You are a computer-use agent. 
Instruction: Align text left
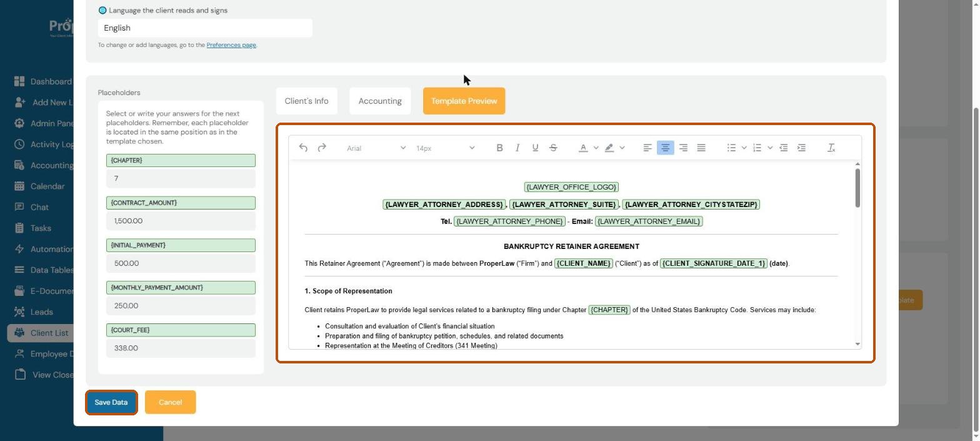pyautogui.click(x=647, y=148)
